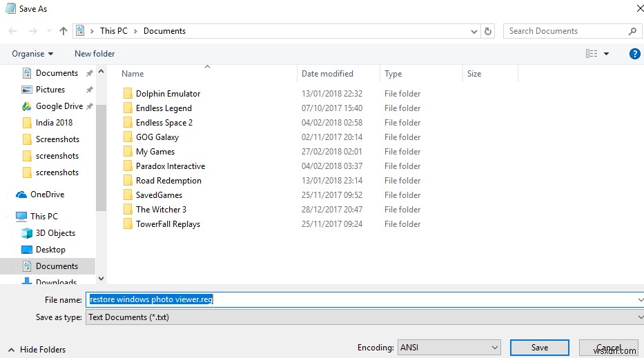The width and height of the screenshot is (644, 358).
Task: Select This PC in navigation pane
Action: click(44, 217)
